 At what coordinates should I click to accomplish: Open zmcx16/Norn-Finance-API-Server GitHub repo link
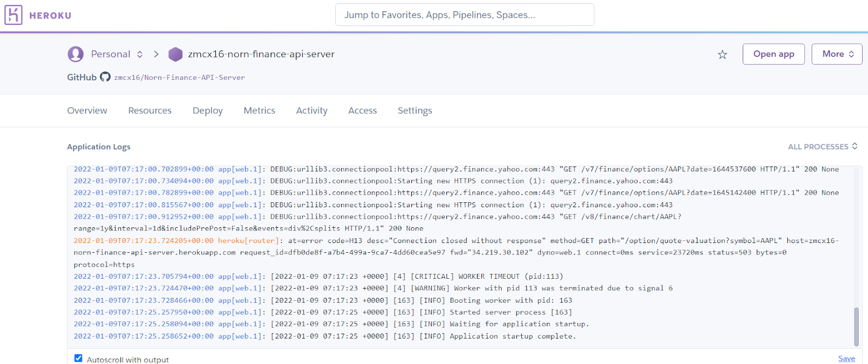click(x=180, y=78)
